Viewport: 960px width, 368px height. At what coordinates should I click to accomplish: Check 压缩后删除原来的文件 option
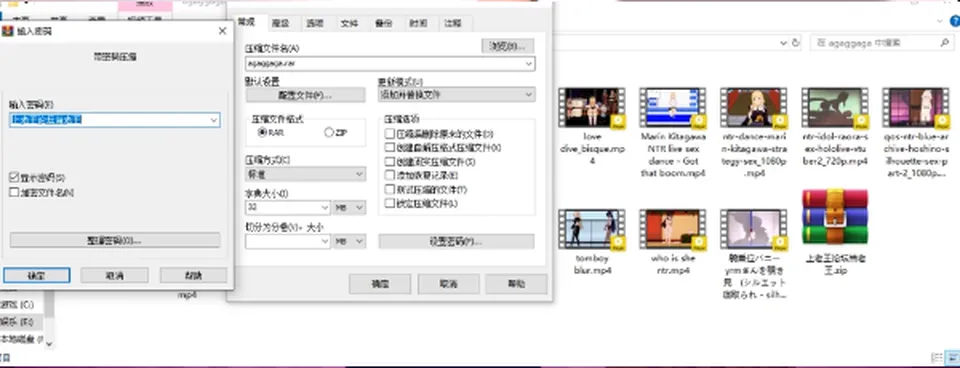click(x=389, y=133)
